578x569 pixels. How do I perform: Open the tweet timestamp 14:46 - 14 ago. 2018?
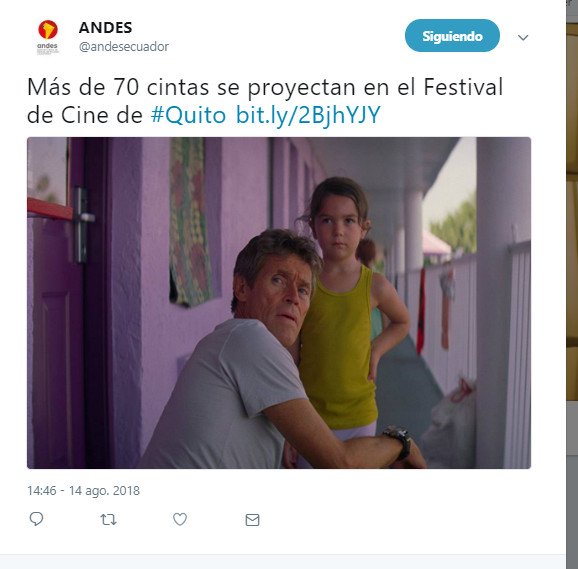tap(84, 491)
